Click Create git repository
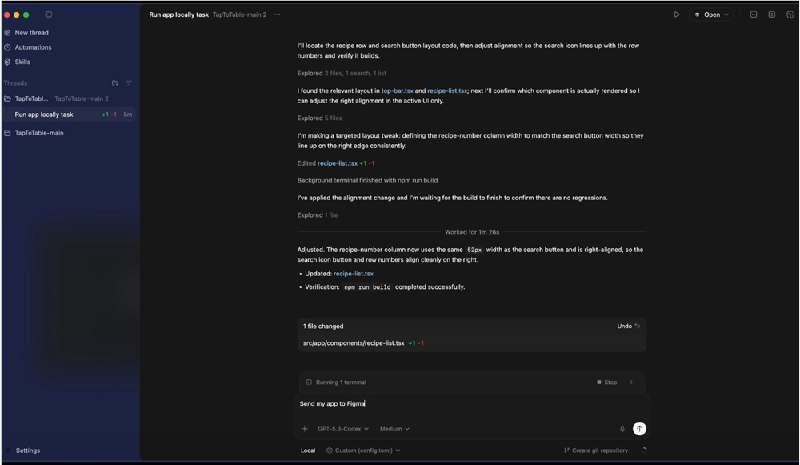This screenshot has height=465, width=800. [596, 450]
